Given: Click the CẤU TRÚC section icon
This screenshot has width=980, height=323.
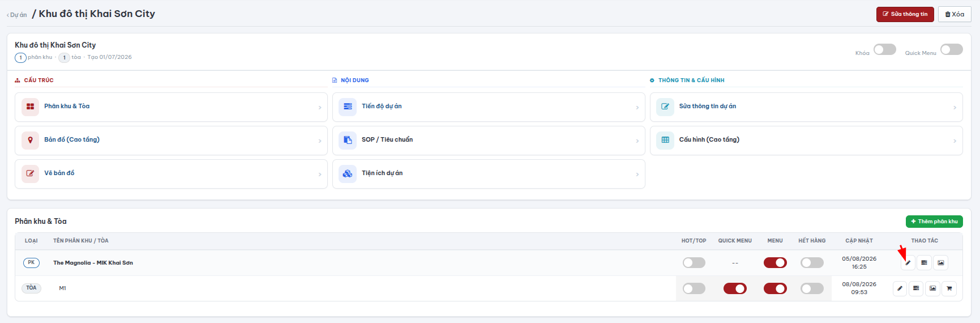Looking at the screenshot, I should (x=18, y=80).
